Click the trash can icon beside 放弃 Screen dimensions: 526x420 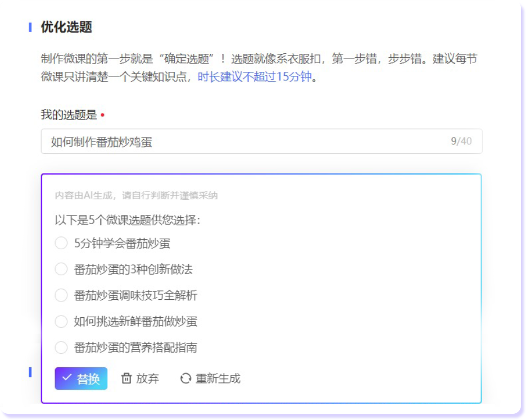pyautogui.click(x=126, y=378)
